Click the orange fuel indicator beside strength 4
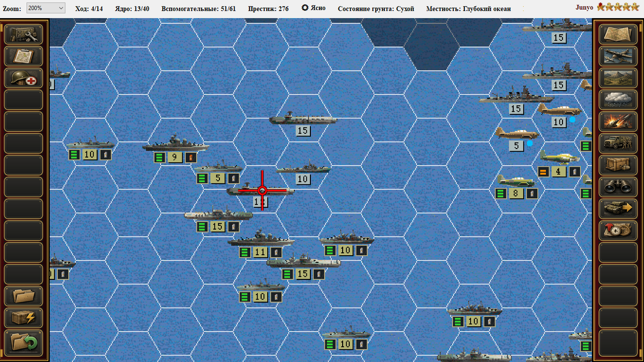 (x=543, y=172)
